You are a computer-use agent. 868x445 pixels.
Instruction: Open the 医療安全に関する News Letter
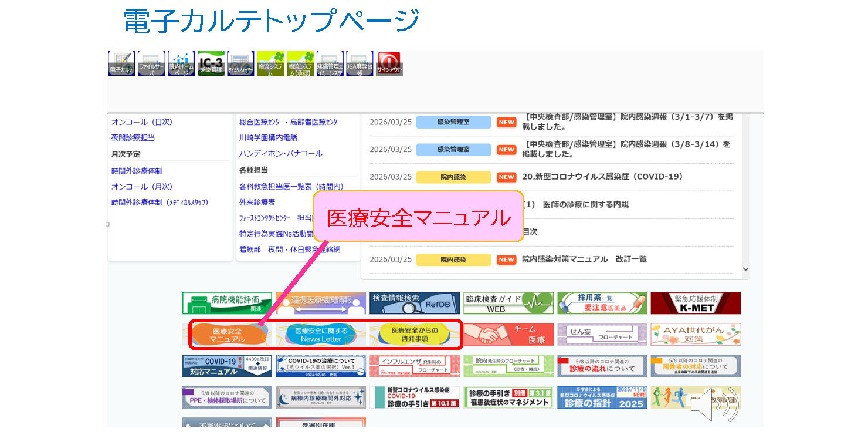point(321,335)
